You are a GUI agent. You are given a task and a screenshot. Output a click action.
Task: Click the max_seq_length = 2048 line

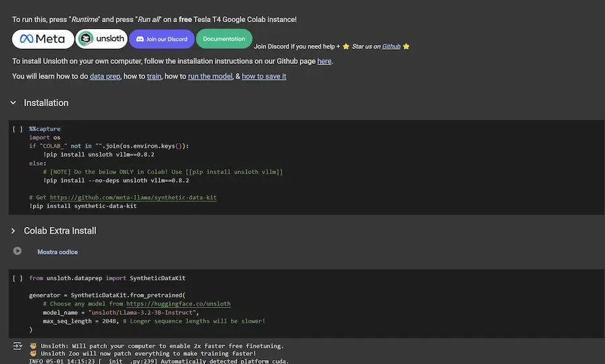click(x=154, y=321)
